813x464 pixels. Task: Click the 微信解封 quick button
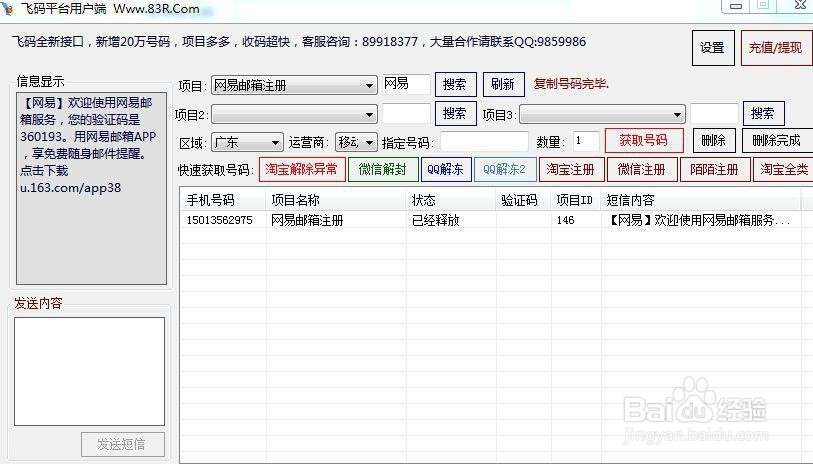(x=383, y=170)
